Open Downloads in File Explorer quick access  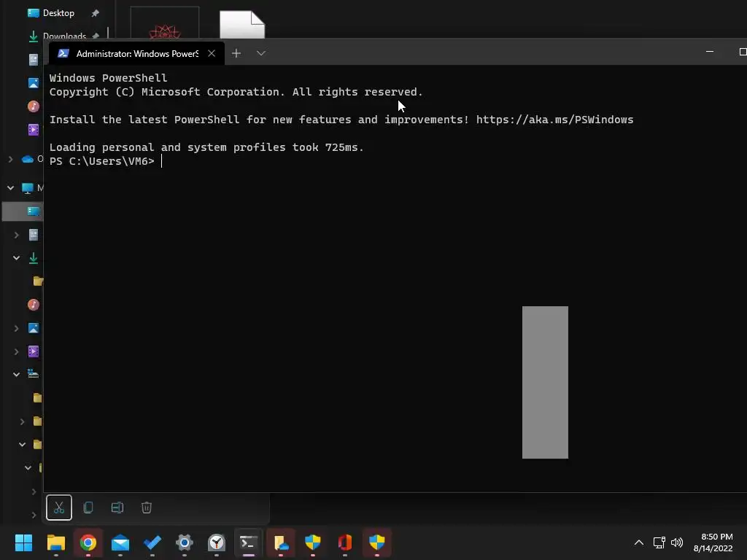(x=64, y=36)
